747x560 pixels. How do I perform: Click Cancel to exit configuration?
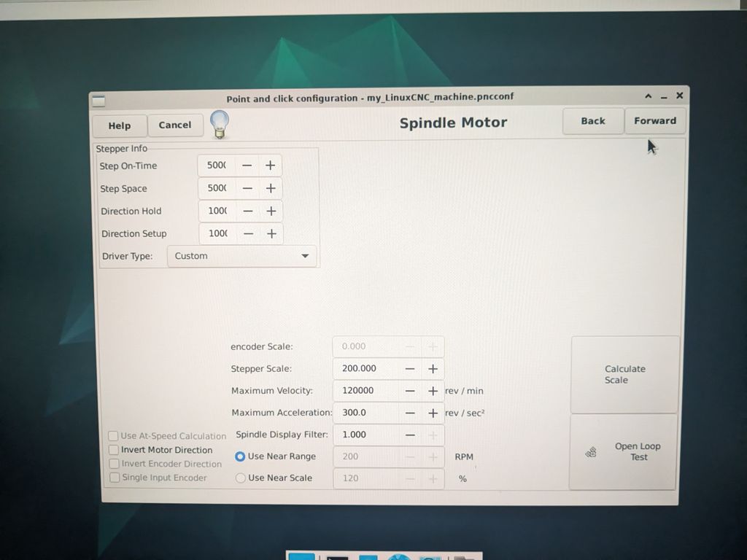click(175, 125)
